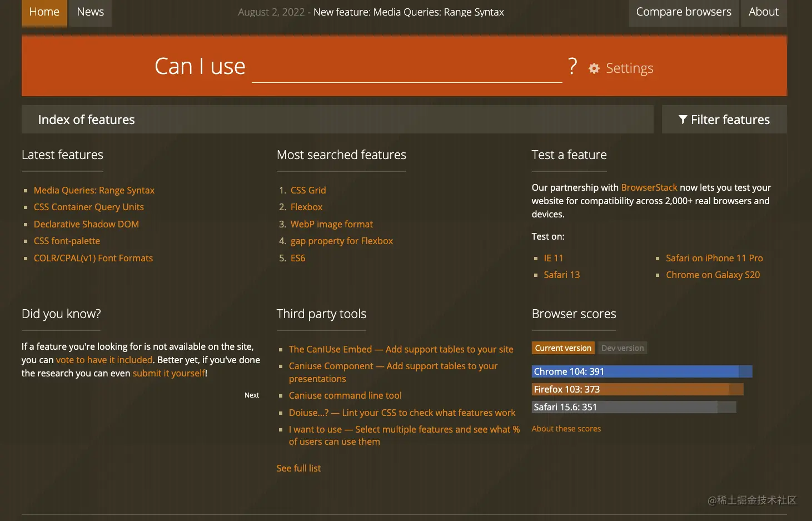The height and width of the screenshot is (521, 812).
Task: Click the Browser scores heading
Action: pos(574,314)
